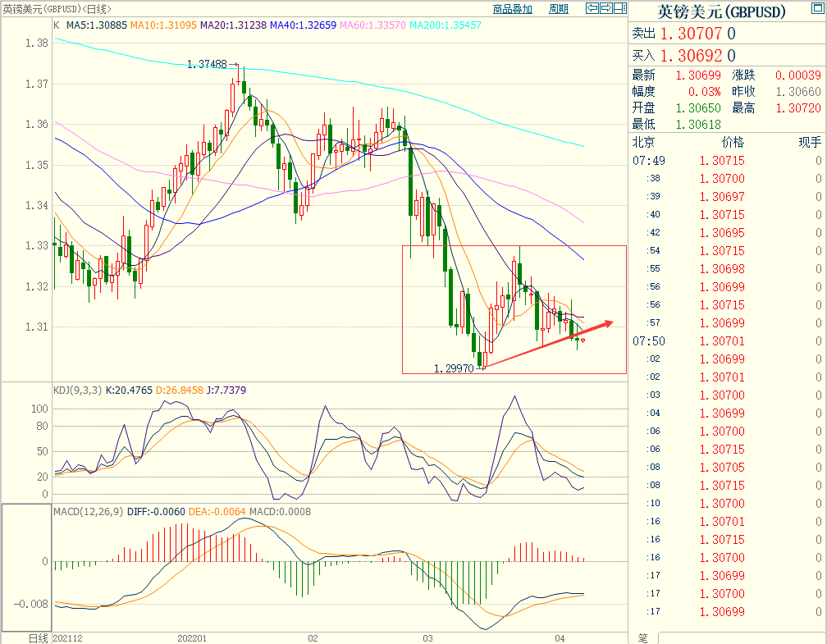Click the 买入 buy price 1.30692
The image size is (827, 644).
(692, 56)
